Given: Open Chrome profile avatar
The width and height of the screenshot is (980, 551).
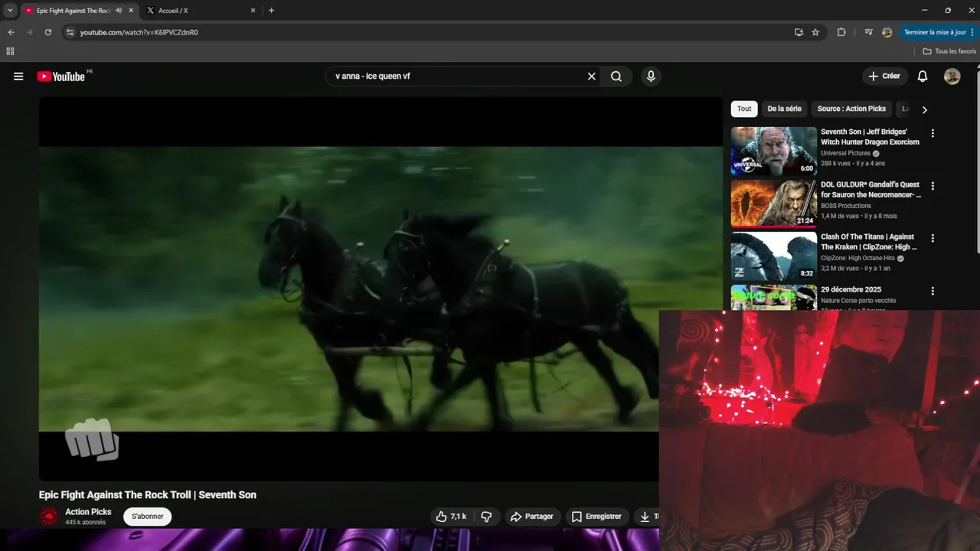Looking at the screenshot, I should point(887,32).
